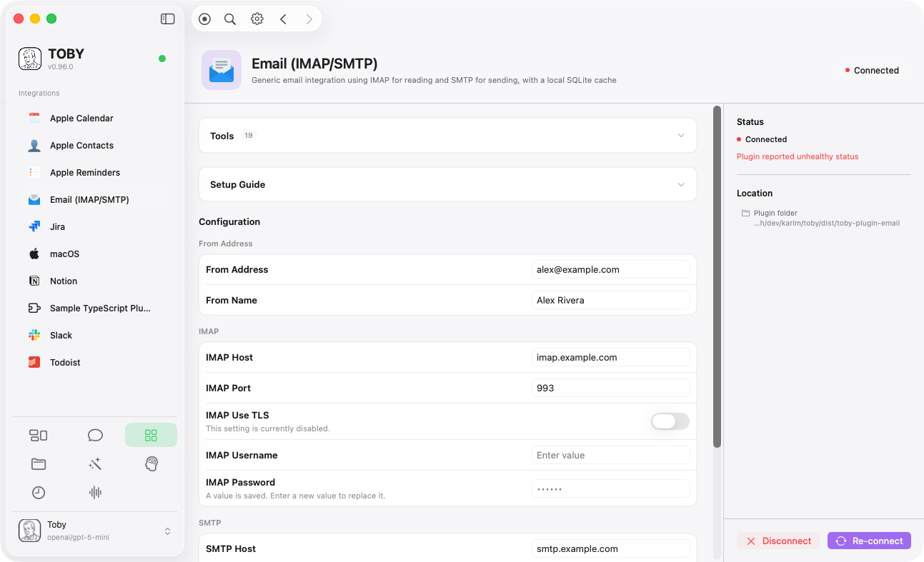The height and width of the screenshot is (562, 924).
Task: Click the v0.96.0 version label
Action: click(x=61, y=67)
